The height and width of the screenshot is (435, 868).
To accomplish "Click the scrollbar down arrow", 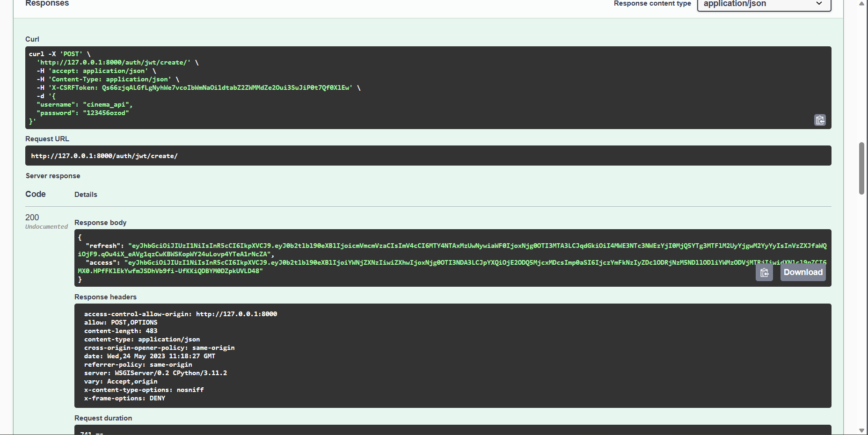I will tap(861, 431).
